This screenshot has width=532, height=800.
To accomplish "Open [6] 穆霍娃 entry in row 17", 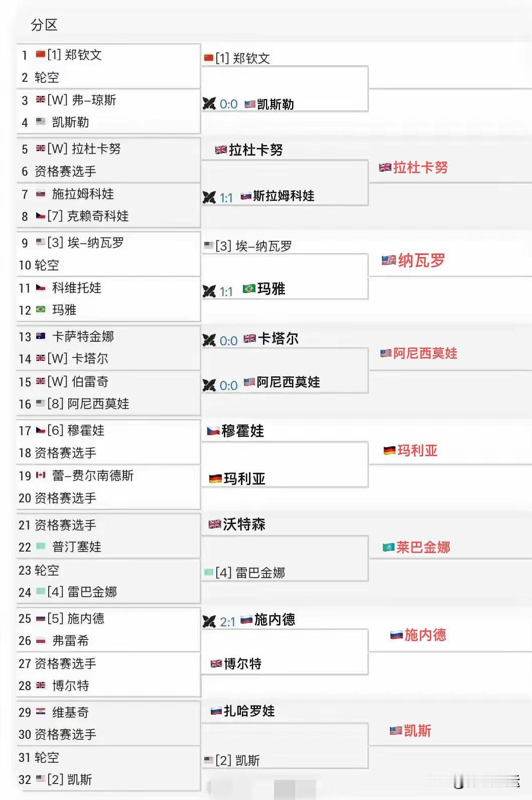I will click(76, 430).
